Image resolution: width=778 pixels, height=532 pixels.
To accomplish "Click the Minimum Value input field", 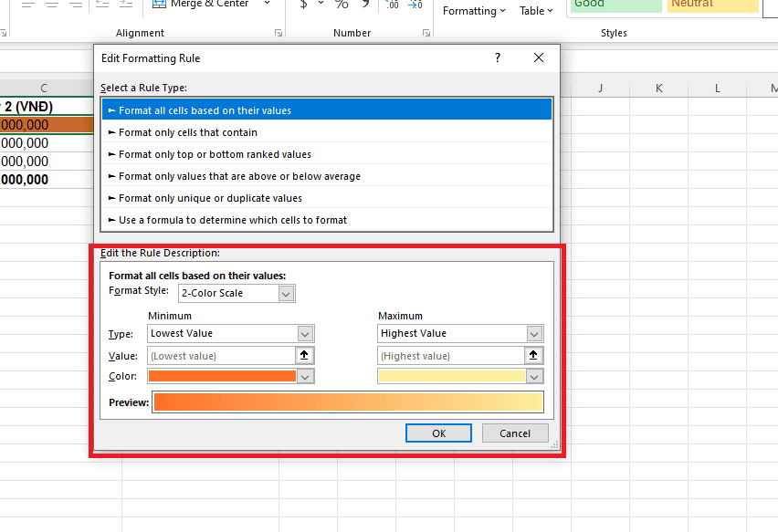I will point(221,356).
